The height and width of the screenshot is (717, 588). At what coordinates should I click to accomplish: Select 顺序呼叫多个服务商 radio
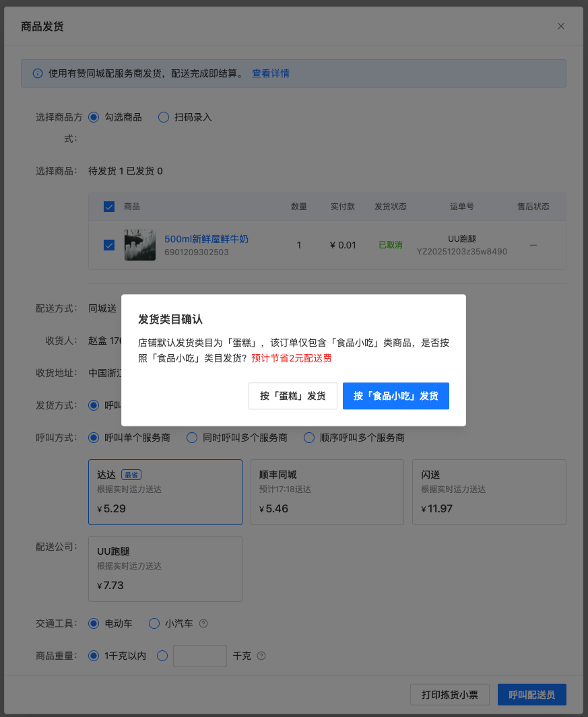[x=309, y=438]
